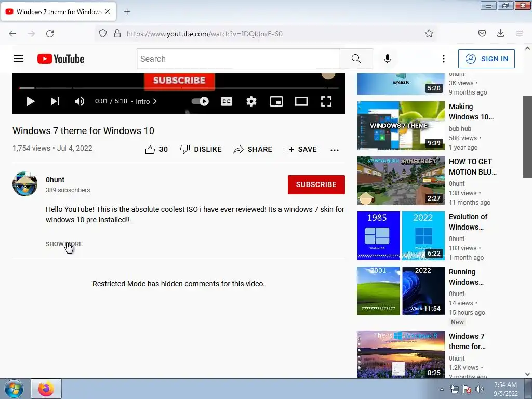This screenshot has height=399, width=532.
Task: Go back in the browser
Action: (x=12, y=34)
